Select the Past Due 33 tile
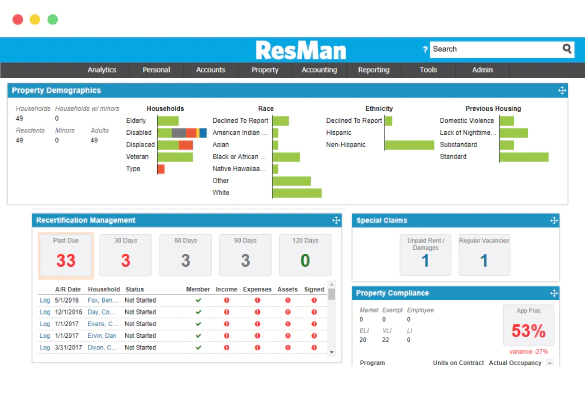 click(x=66, y=256)
